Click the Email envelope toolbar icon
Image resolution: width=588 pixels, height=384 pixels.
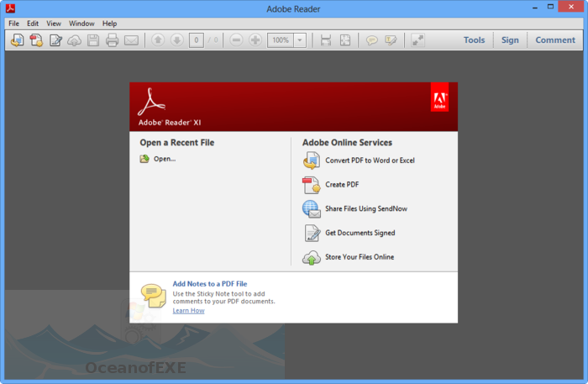tap(131, 40)
